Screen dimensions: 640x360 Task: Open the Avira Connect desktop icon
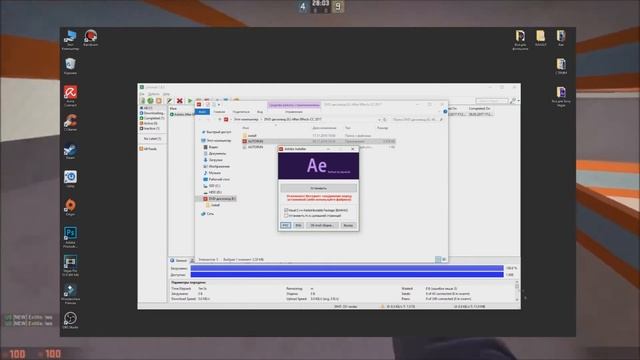point(70,96)
